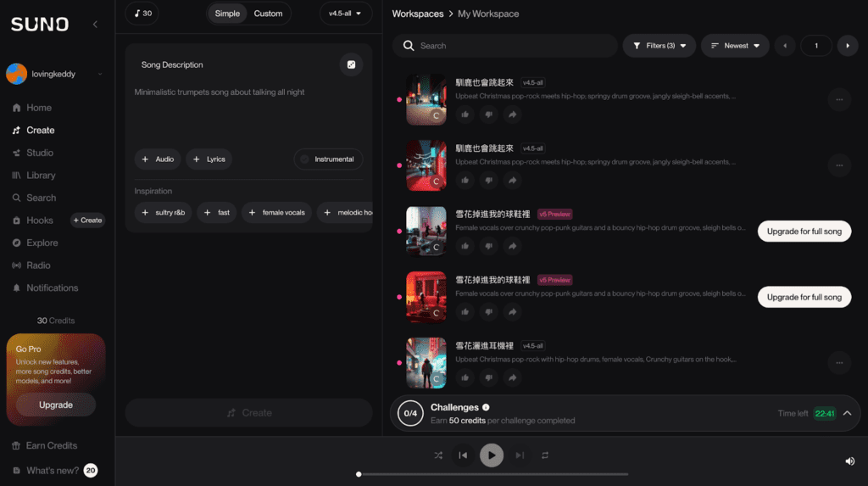Image resolution: width=868 pixels, height=486 pixels.
Task: Toggle the Instrumental option
Action: click(328, 159)
